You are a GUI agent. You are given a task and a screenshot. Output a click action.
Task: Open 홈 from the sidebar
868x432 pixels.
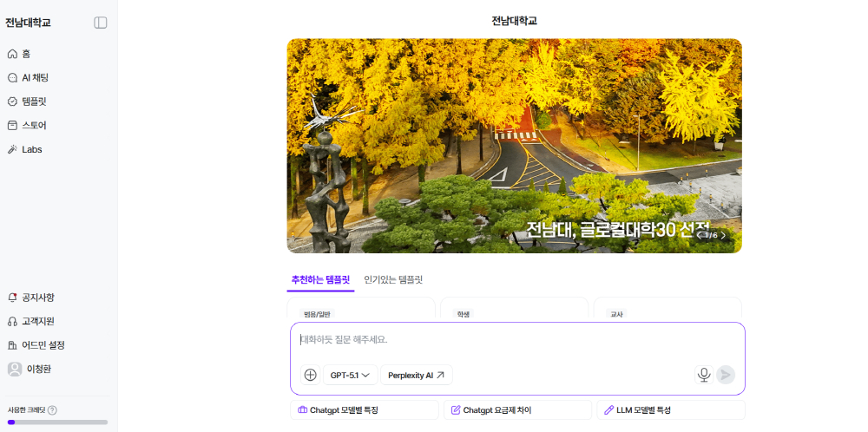tap(26, 54)
